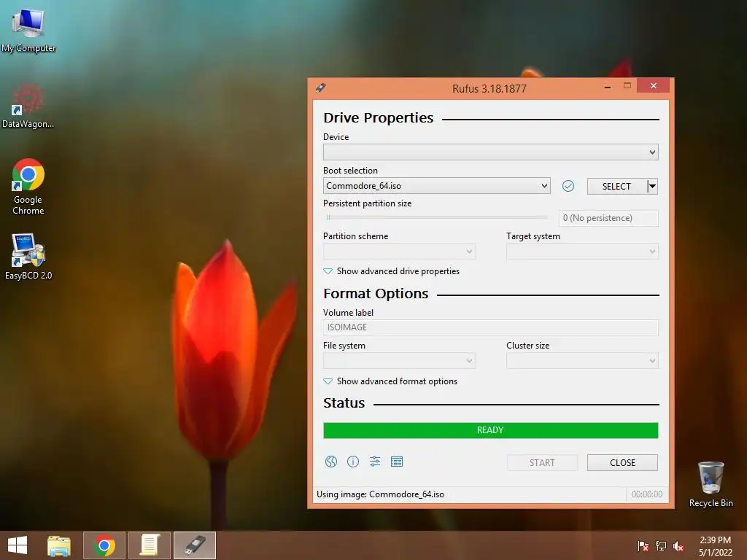Open My Computer desktop icon
The height and width of the screenshot is (560, 747).
[28, 29]
